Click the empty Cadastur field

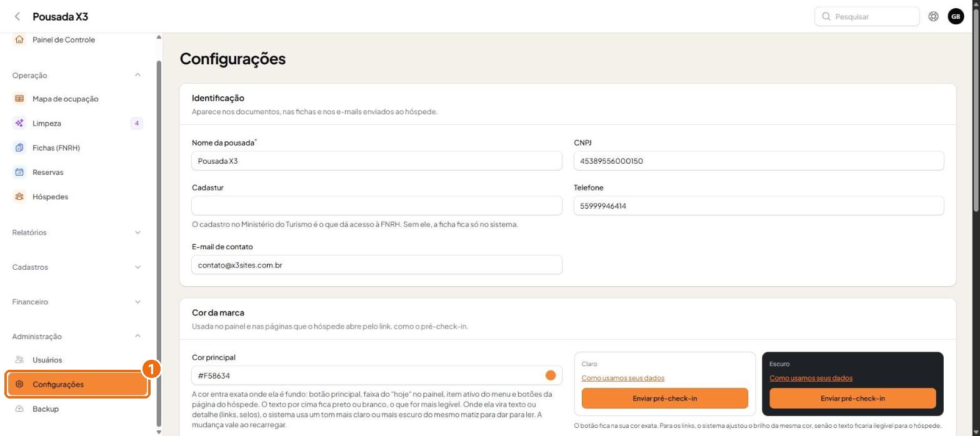click(377, 206)
